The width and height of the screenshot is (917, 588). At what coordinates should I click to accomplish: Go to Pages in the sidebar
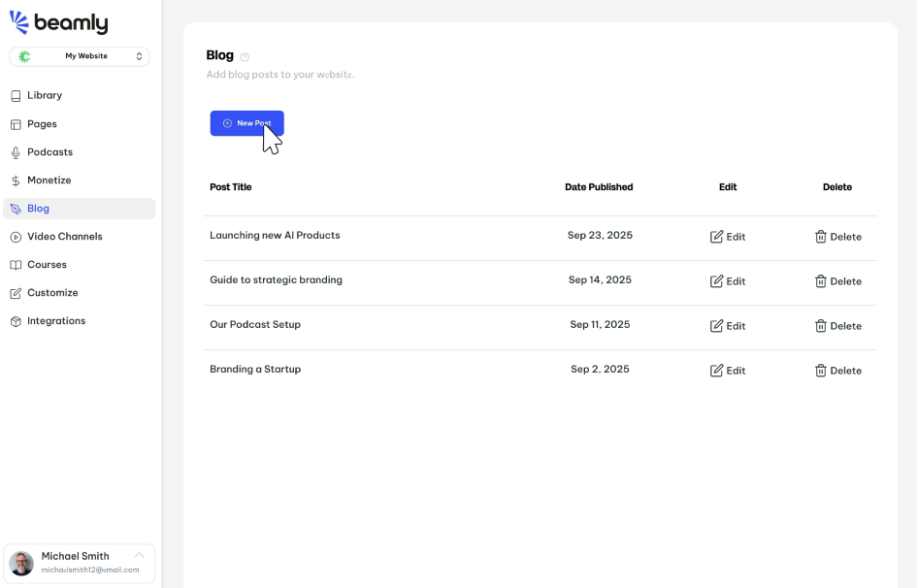(x=42, y=124)
